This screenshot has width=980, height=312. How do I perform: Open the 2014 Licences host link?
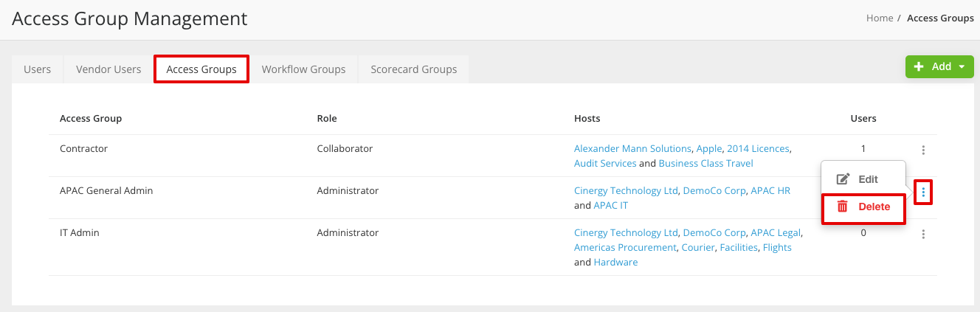point(758,148)
